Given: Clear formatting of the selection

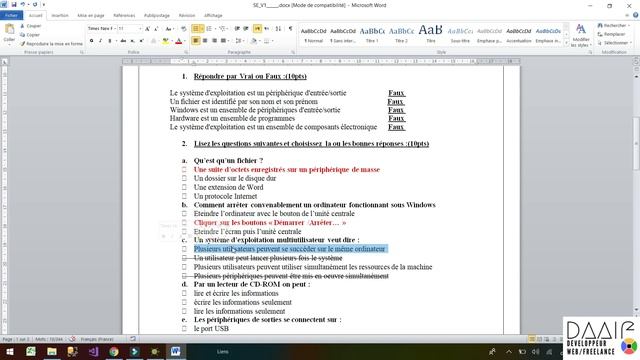Looking at the screenshot, I should [x=183, y=29].
